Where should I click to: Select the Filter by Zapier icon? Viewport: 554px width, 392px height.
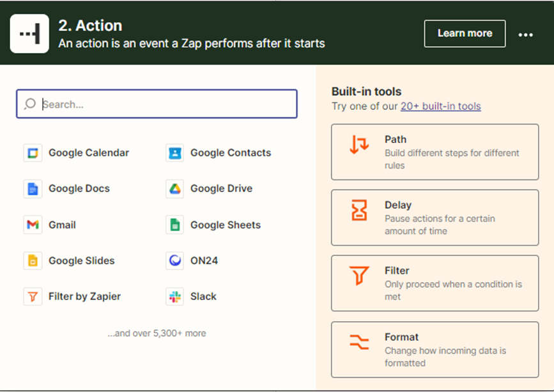[x=33, y=296]
